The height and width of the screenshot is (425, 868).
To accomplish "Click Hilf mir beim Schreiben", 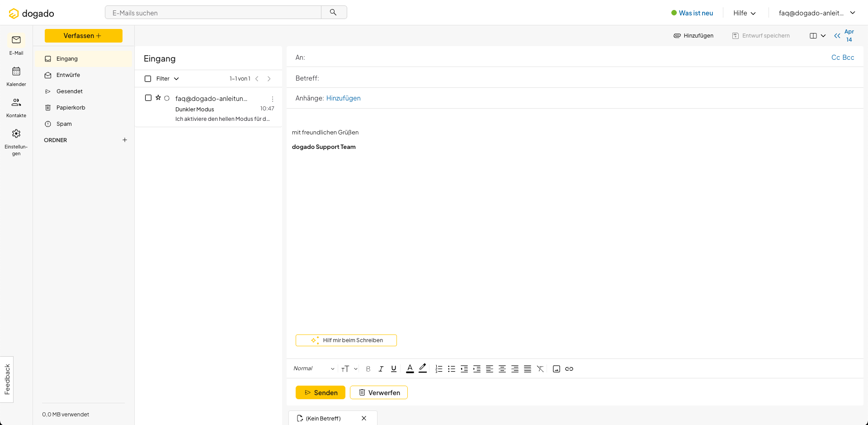I will [x=346, y=340].
